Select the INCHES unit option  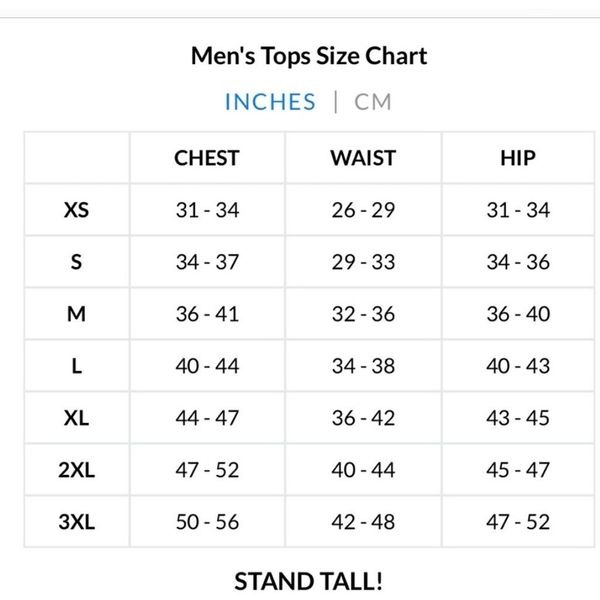coord(270,102)
